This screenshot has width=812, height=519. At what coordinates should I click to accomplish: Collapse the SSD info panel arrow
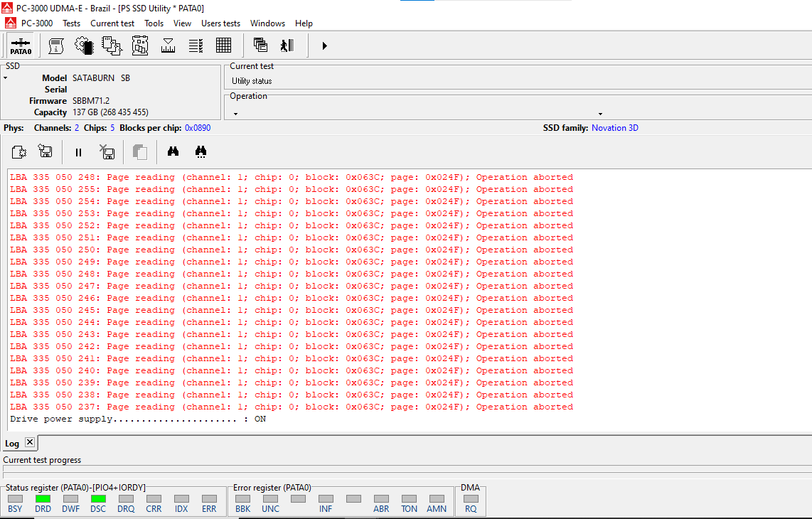point(6,78)
